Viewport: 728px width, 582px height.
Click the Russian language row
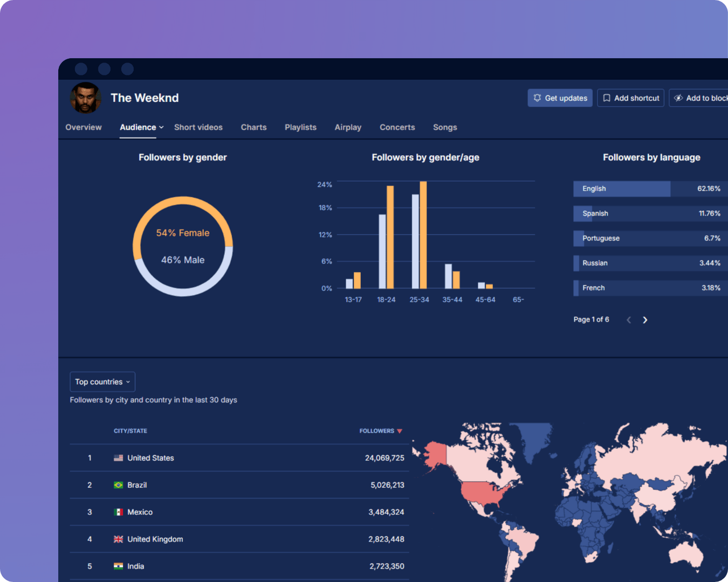point(650,263)
